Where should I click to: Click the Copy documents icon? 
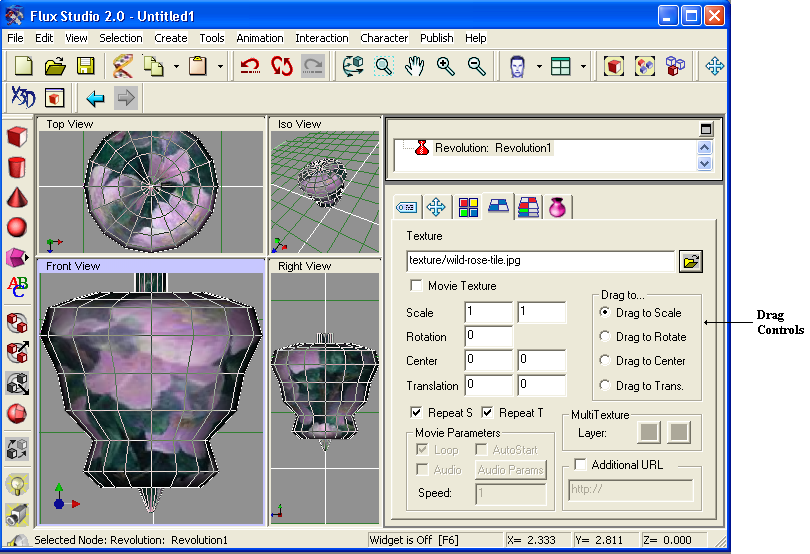pos(153,66)
